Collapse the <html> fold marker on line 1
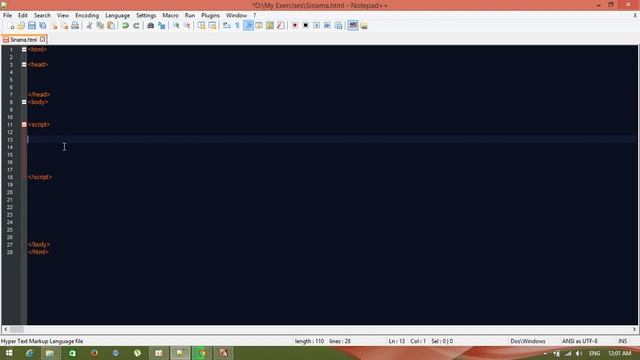Image resolution: width=640 pixels, height=360 pixels. (24, 49)
